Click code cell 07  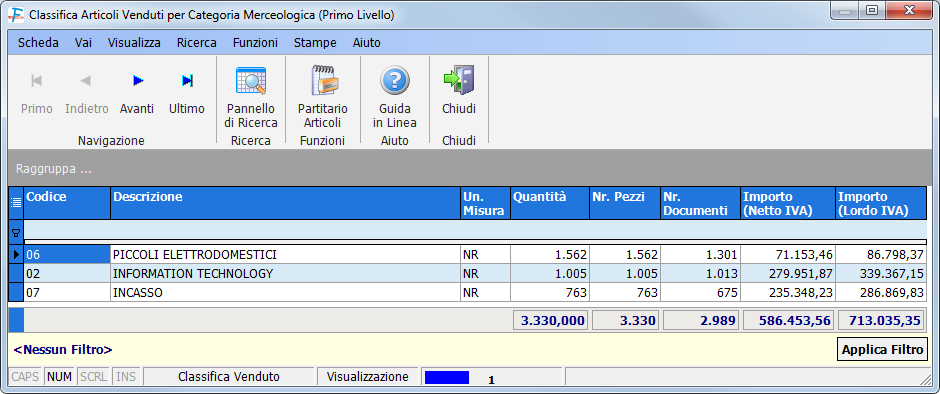click(67, 292)
